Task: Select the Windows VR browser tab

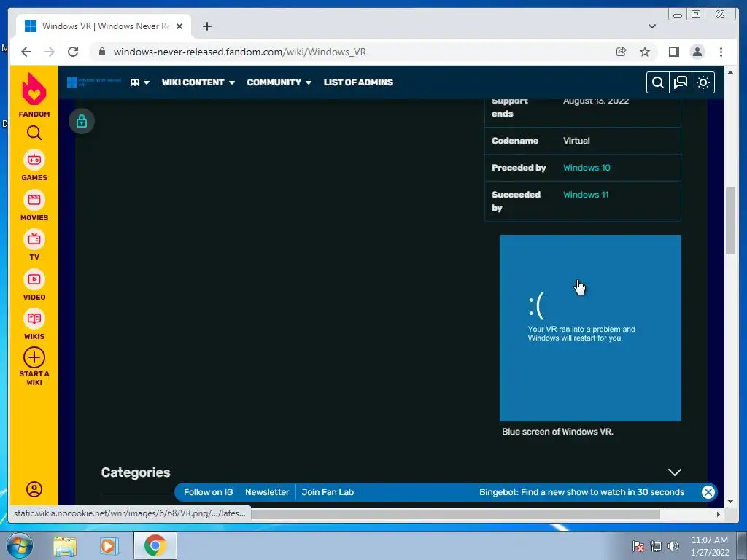Action: [x=104, y=26]
